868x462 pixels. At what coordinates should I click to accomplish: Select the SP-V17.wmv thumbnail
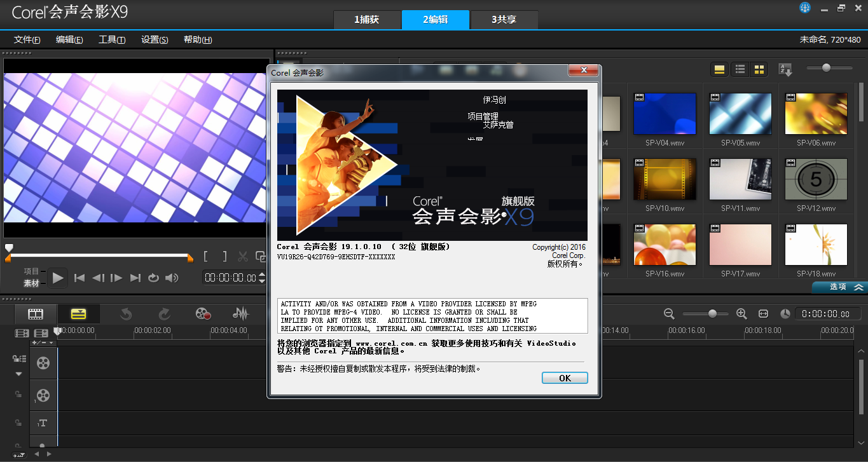tap(740, 245)
